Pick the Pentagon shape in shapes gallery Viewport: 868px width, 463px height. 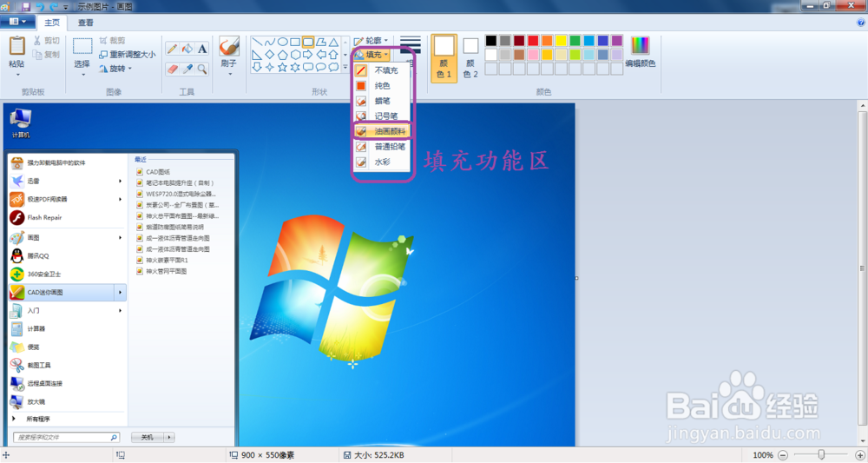click(282, 55)
